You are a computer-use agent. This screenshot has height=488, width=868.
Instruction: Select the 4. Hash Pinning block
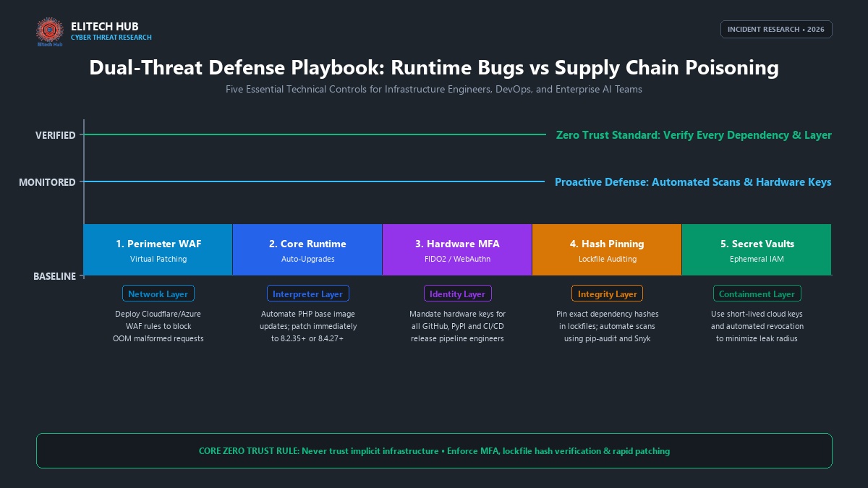point(607,249)
